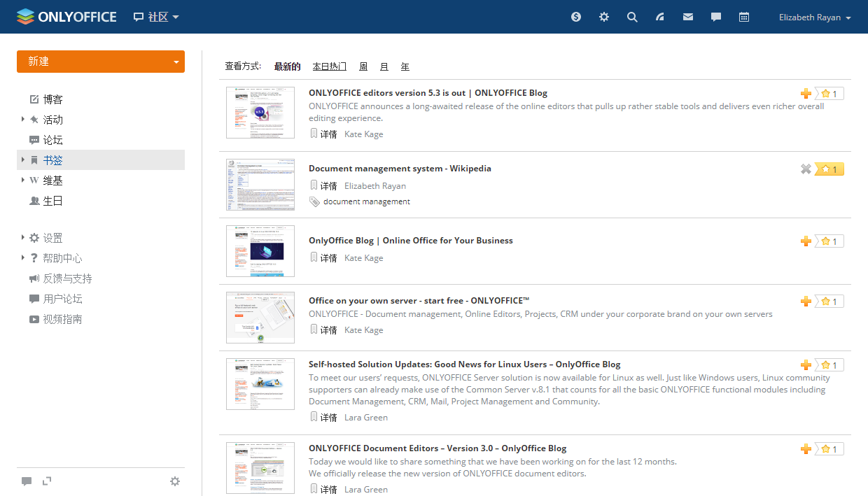Image resolution: width=868 pixels, height=496 pixels.
Task: Open settings gear icon in top bar
Action: coord(604,17)
